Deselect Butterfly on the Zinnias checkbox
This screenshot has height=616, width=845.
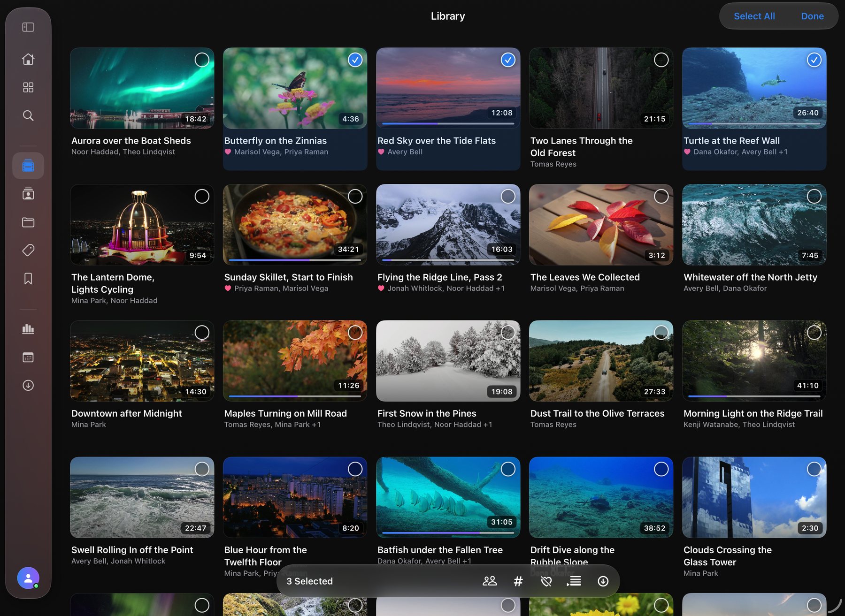(x=355, y=60)
